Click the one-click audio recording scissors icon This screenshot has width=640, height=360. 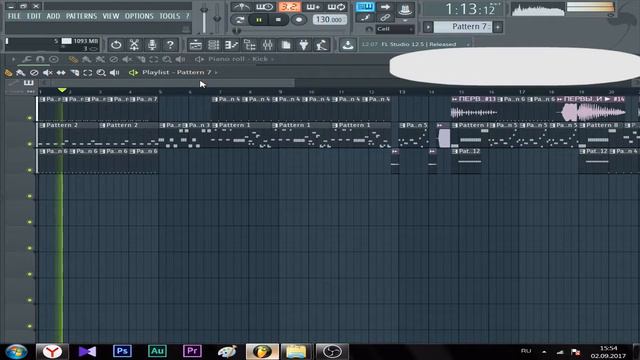click(x=134, y=45)
